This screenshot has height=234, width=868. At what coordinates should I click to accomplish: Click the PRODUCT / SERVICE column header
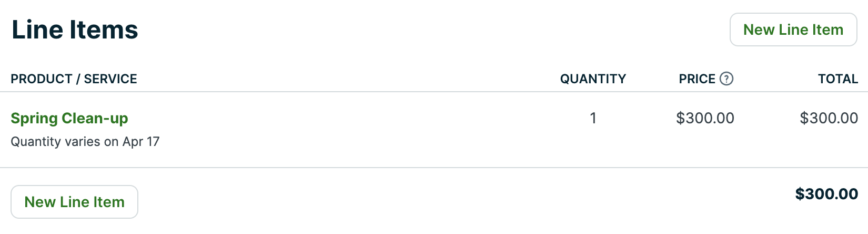(x=74, y=79)
